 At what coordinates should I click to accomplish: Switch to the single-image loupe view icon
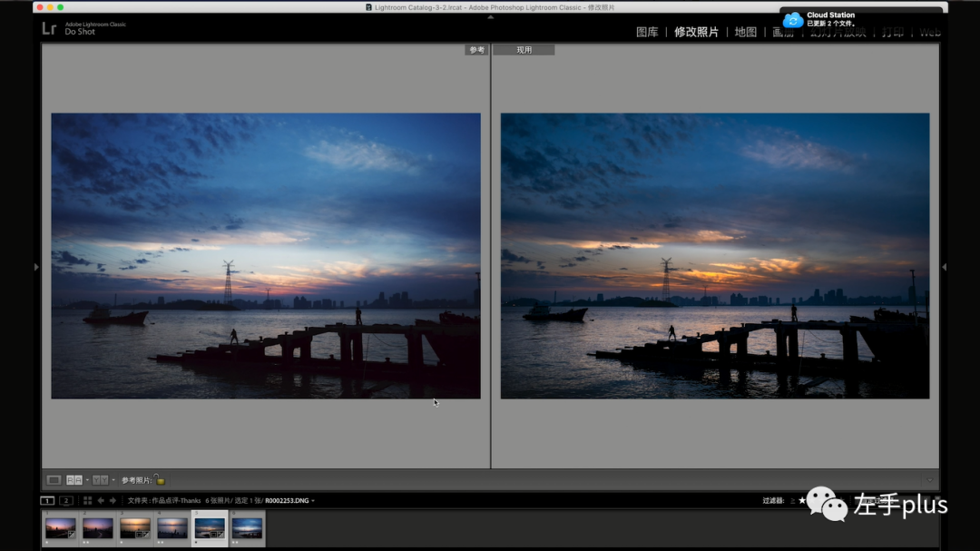tap(54, 480)
